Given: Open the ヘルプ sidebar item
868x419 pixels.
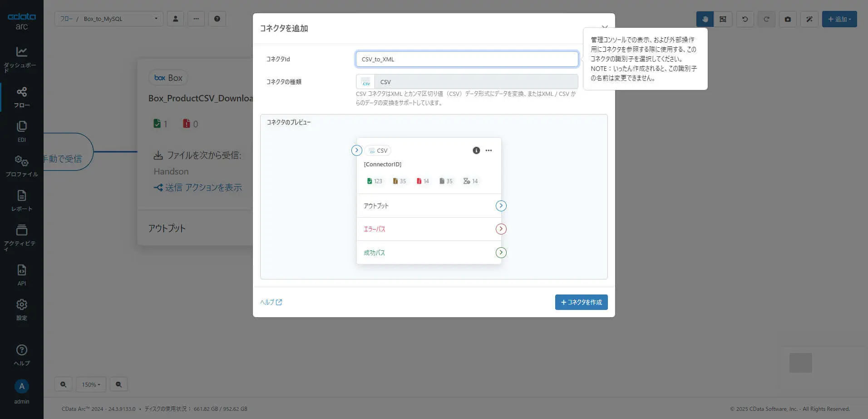Looking at the screenshot, I should [x=21, y=355].
